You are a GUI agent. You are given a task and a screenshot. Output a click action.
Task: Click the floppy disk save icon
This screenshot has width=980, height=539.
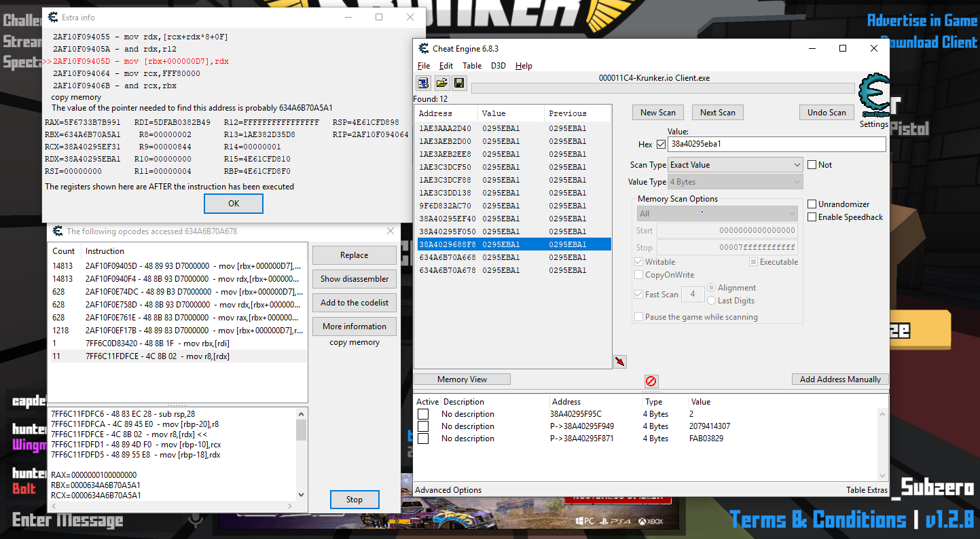coord(459,83)
